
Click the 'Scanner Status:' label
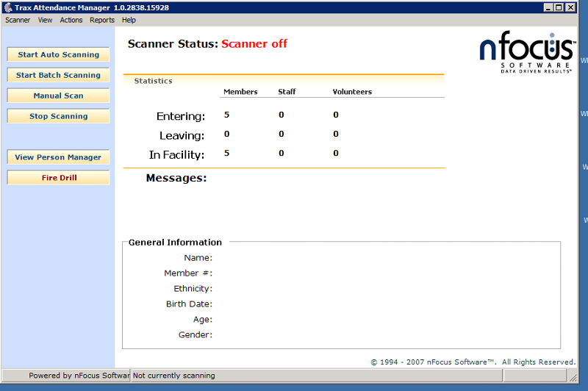point(173,44)
